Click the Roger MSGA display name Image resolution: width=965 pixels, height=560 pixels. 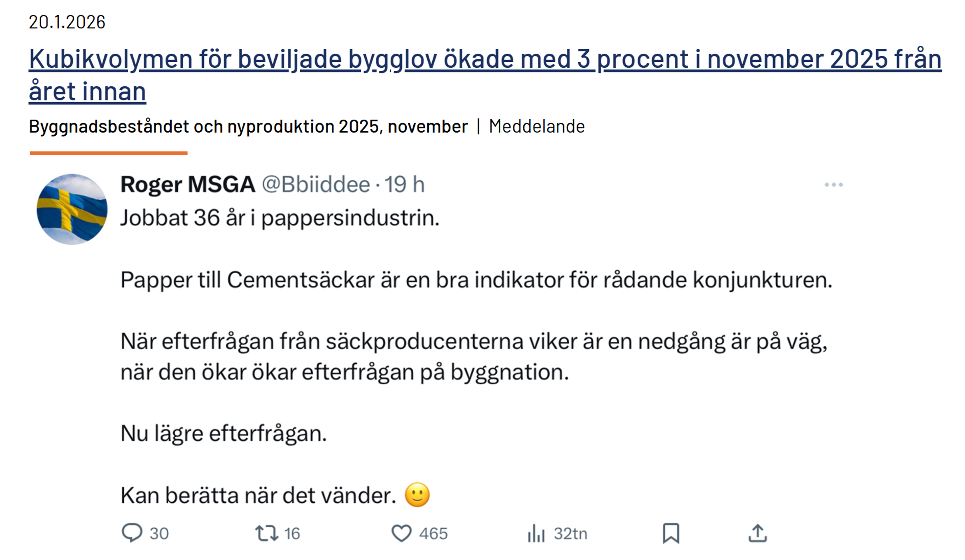188,184
